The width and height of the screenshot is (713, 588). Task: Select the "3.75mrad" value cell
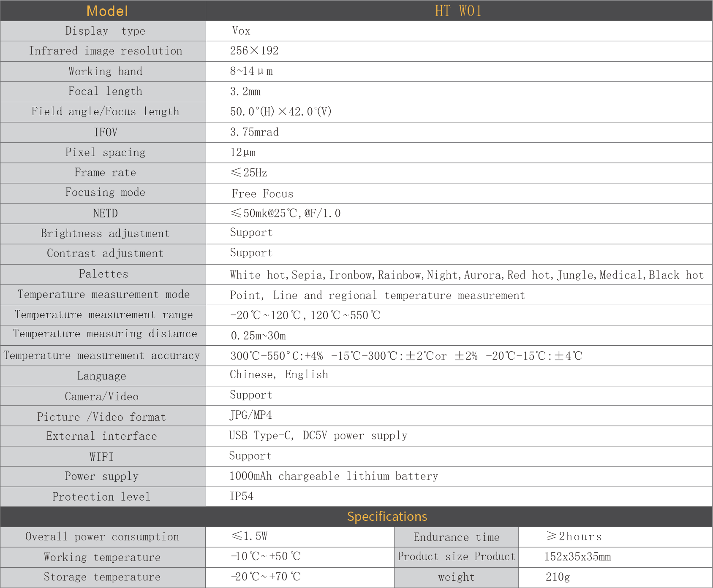(x=254, y=133)
